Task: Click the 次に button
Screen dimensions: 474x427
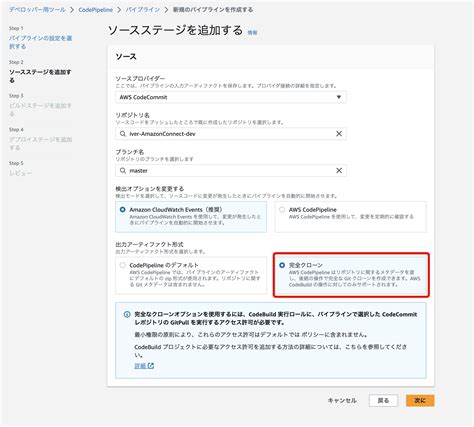Action: (420, 401)
